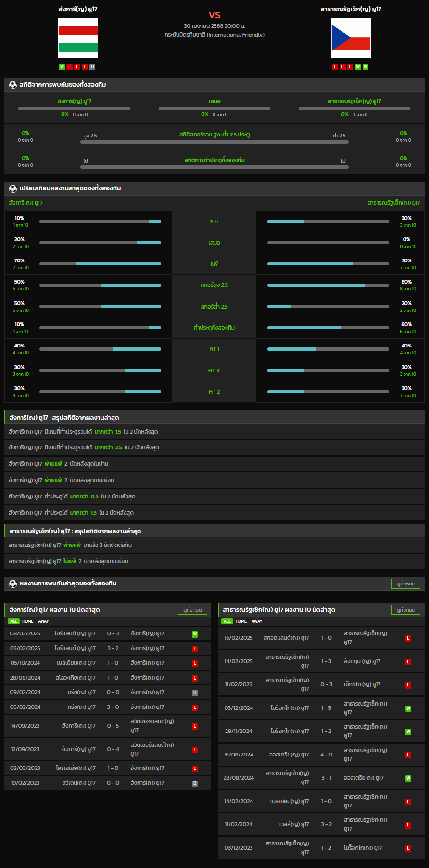The width and height of the screenshot is (429, 868).
Task: Click soccer ball icon beside ผลงานการพบกันล่าสุดของทั้งสองทีม
Action: click(13, 583)
